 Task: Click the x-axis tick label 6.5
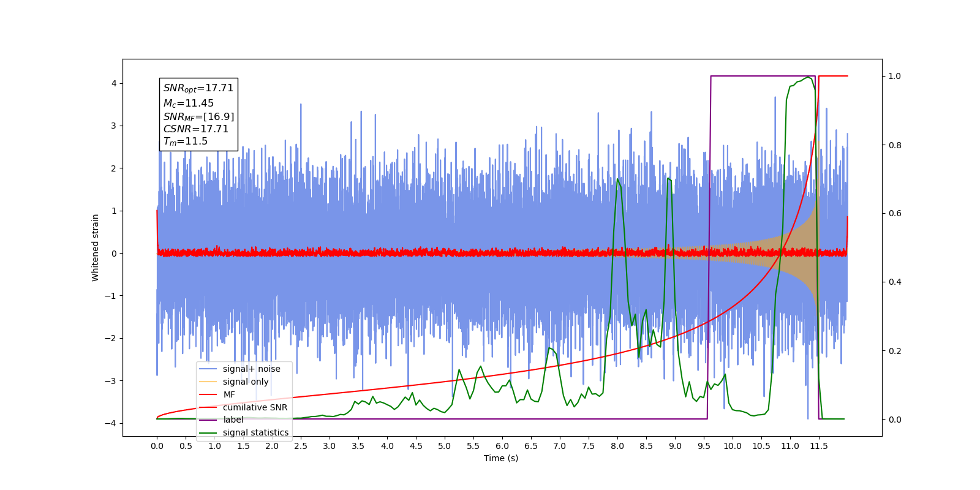coord(531,446)
